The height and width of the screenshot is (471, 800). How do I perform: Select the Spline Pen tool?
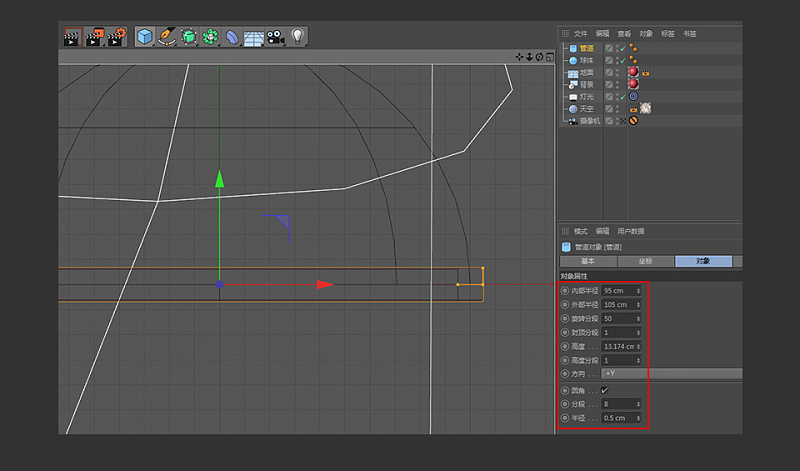166,37
